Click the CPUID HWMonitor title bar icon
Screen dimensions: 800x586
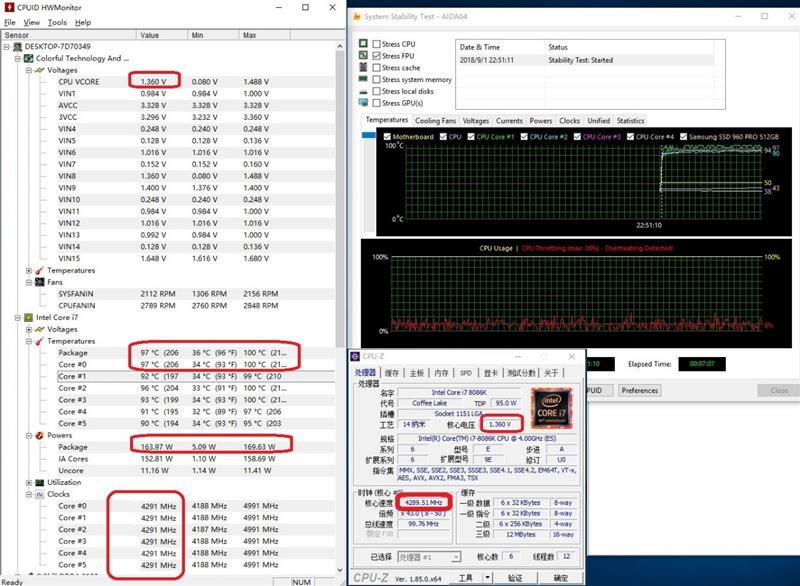pos(9,7)
